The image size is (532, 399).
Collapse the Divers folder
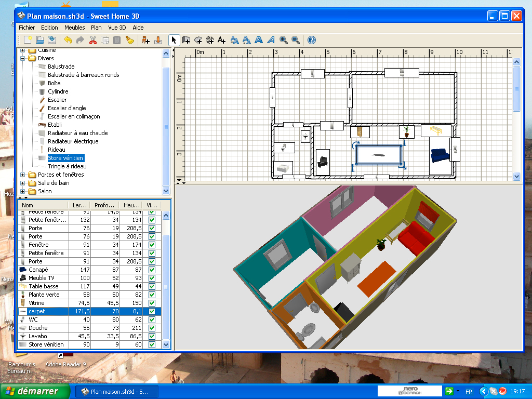click(x=23, y=58)
